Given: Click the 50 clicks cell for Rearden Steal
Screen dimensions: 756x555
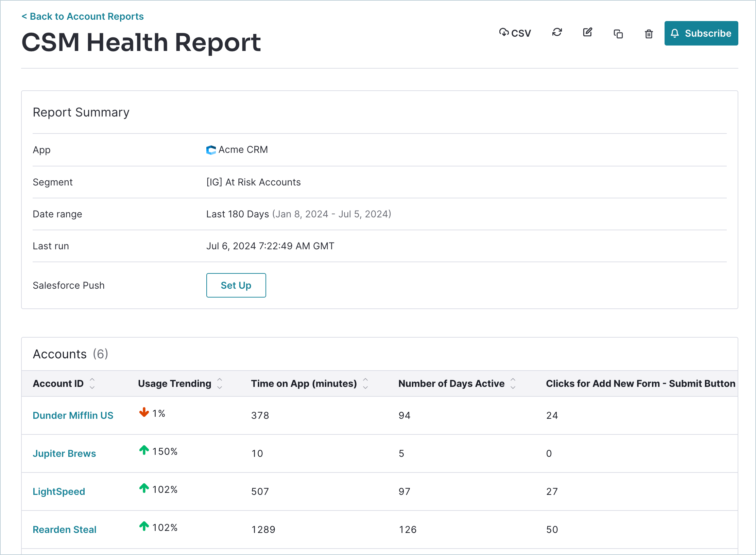Looking at the screenshot, I should pos(552,530).
